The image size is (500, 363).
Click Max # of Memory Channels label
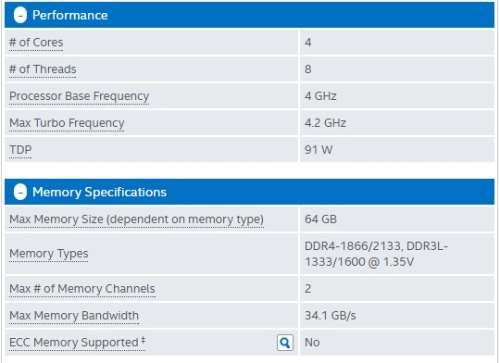[x=82, y=289]
